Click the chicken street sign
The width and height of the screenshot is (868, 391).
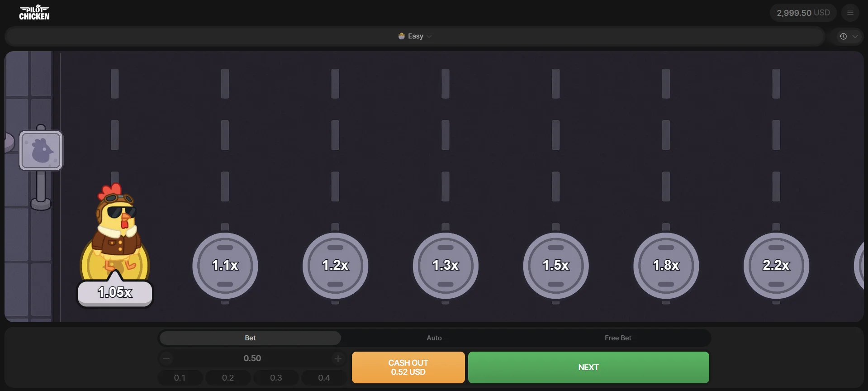pyautogui.click(x=41, y=150)
